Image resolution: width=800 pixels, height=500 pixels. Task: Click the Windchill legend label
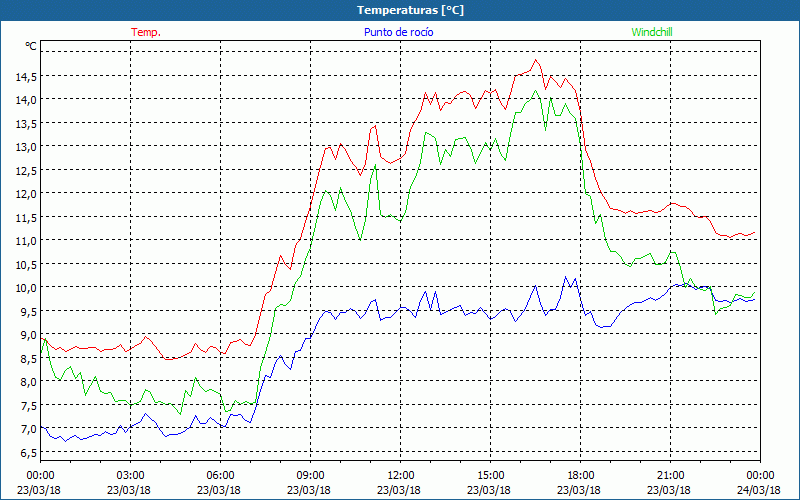tap(652, 32)
